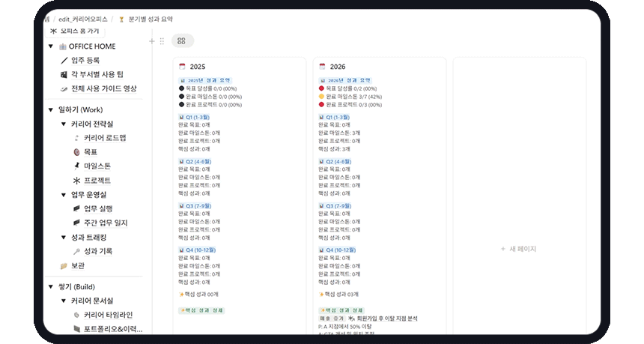This screenshot has height=344, width=644.
Task: Open the 2026 card title
Action: pyautogui.click(x=338, y=67)
